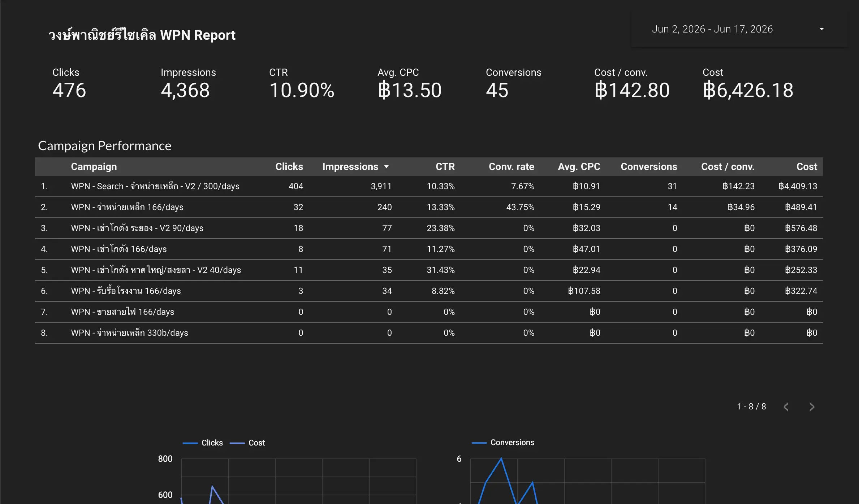Select campaign WPN - เช่าโกดัง ระยอง - V2 90/days
859x504 pixels.
click(x=137, y=228)
